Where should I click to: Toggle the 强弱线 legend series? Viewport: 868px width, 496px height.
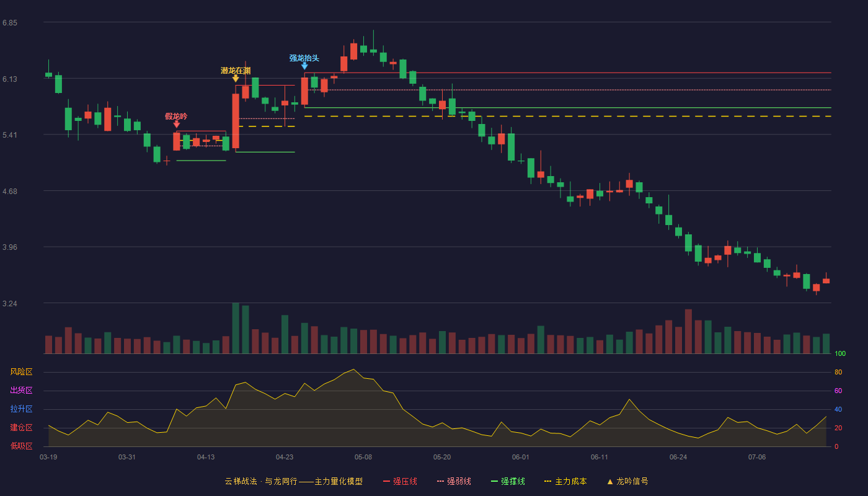(454, 481)
